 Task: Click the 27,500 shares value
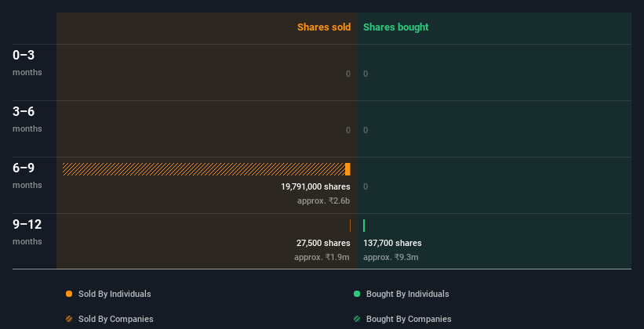click(x=323, y=244)
